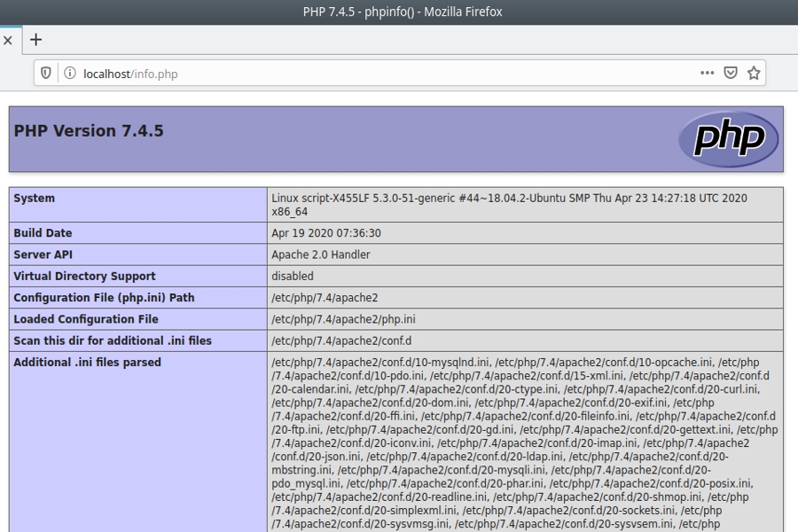This screenshot has width=798, height=532.
Task: Open the page actions three-dot menu
Action: point(707,73)
